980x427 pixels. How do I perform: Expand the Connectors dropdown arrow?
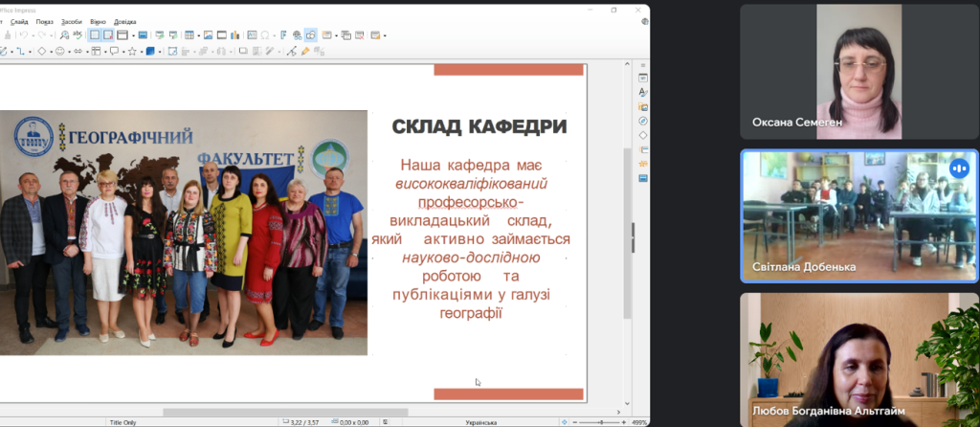(x=30, y=52)
